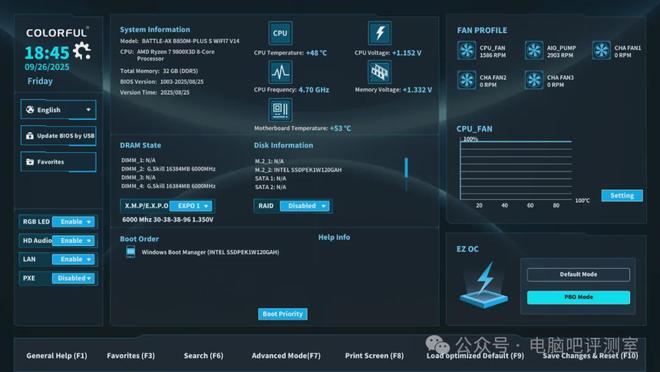The height and width of the screenshot is (372, 660).
Task: Click the memory voltage RAM icon
Action: coord(380,72)
